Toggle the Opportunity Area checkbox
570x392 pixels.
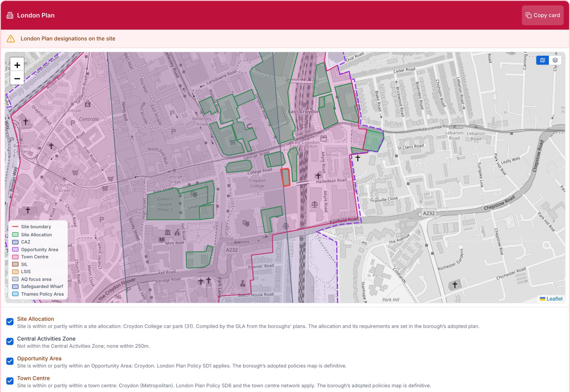click(10, 361)
